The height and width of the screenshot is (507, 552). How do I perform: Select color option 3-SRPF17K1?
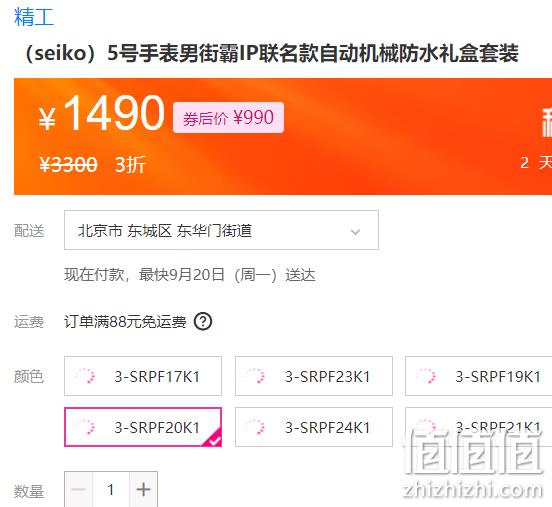(x=143, y=376)
